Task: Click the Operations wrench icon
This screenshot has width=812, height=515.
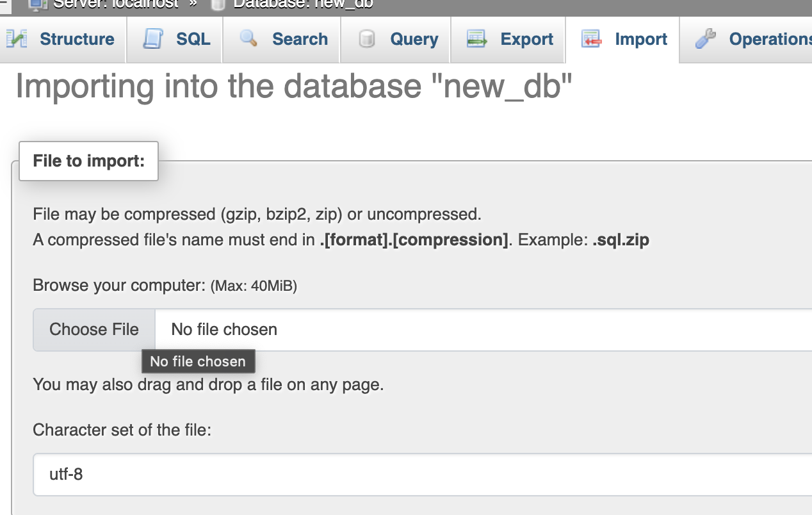Action: point(705,39)
